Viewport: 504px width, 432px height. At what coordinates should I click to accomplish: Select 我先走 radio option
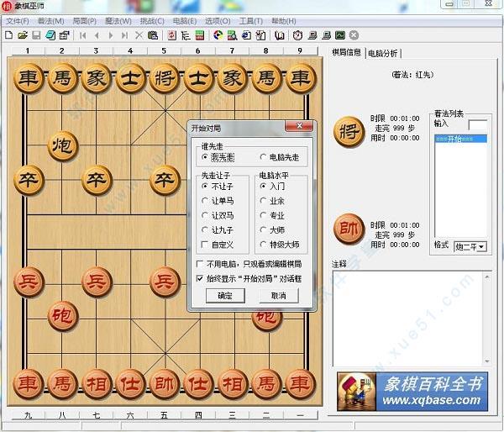(218, 157)
